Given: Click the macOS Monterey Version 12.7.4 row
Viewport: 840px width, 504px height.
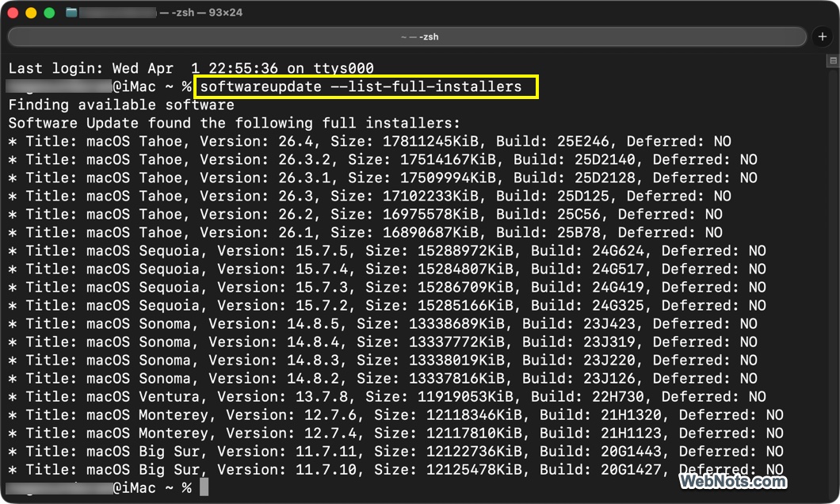Looking at the screenshot, I should click(x=396, y=432).
